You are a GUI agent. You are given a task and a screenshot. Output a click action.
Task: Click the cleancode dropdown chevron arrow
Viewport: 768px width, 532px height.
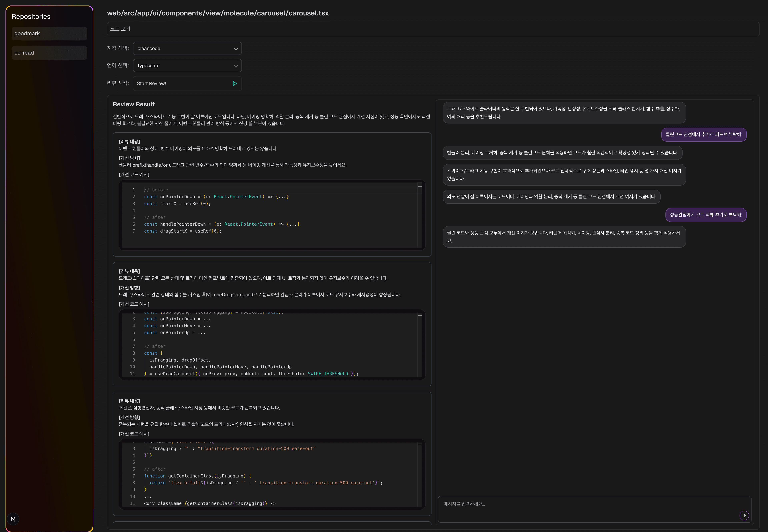point(236,49)
